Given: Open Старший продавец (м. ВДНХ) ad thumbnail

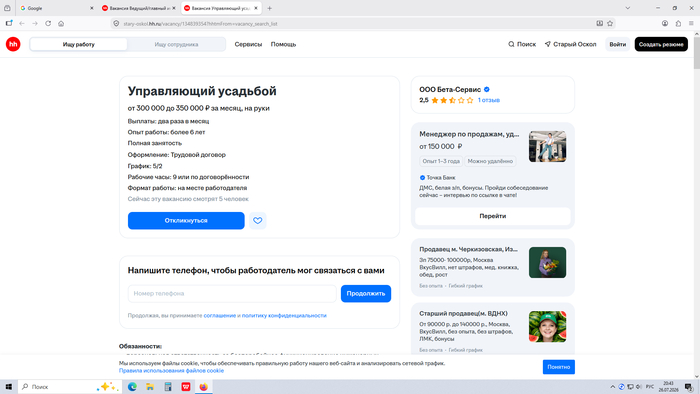Looking at the screenshot, I should (x=547, y=327).
